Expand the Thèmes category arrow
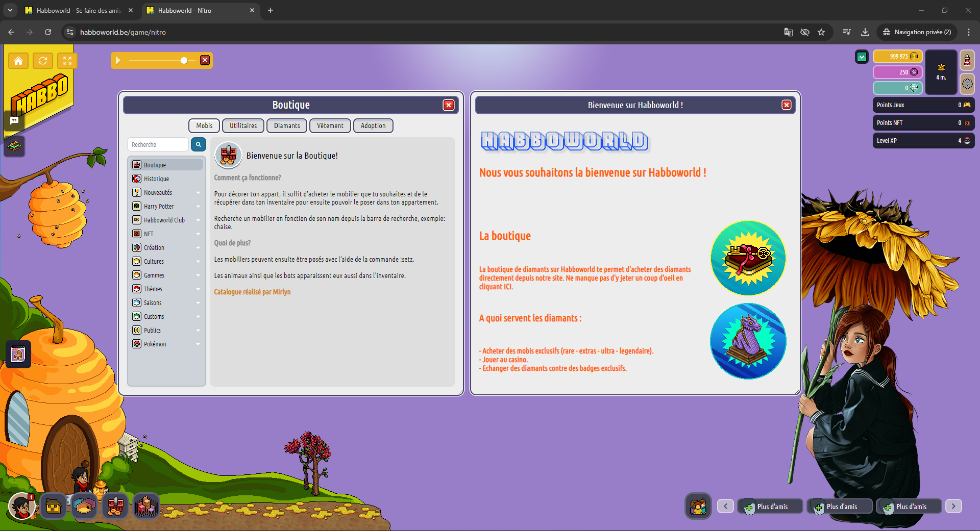980x531 pixels. click(x=198, y=289)
